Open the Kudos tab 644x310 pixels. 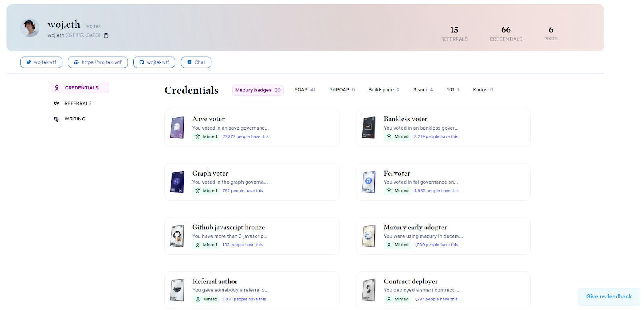(x=483, y=90)
